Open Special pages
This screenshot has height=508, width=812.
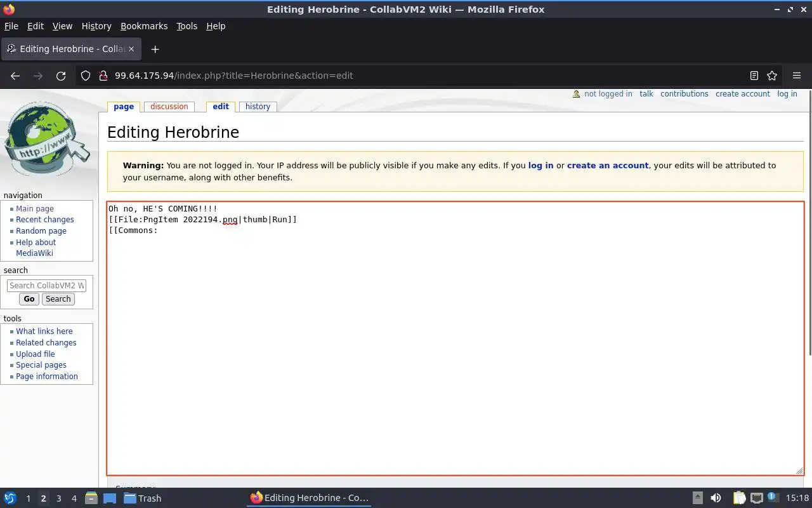[x=41, y=365]
